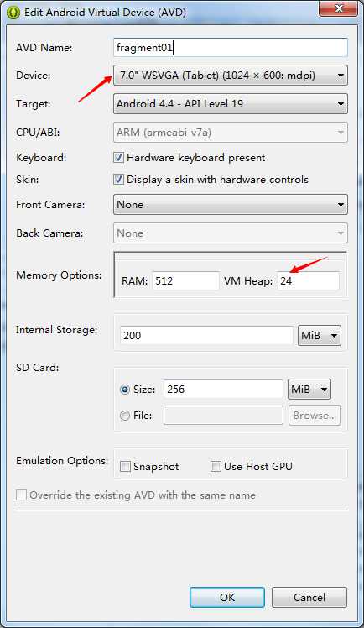Click the Android AVD icon in title bar
Screen dimensions: 364x628
(14, 13)
